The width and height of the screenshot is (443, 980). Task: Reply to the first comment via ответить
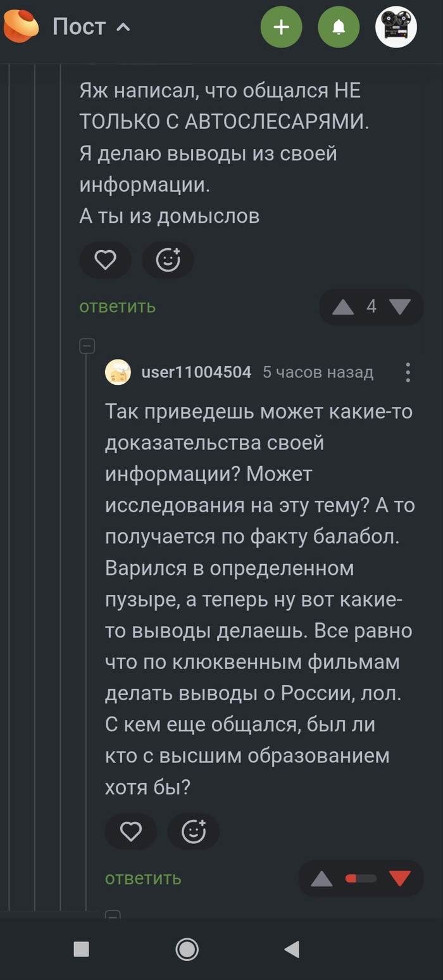pyautogui.click(x=116, y=306)
